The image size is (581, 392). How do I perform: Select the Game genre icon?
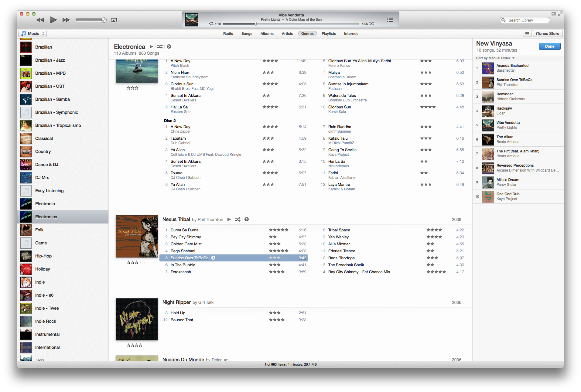click(x=26, y=243)
